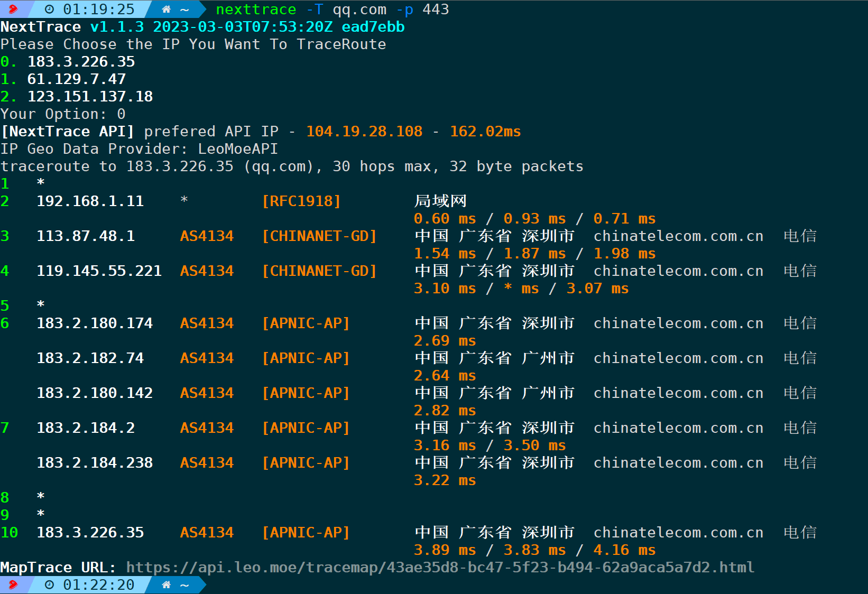Click 电信 on hop 10 row
Viewport: 868px width, 594px height.
[x=800, y=533]
